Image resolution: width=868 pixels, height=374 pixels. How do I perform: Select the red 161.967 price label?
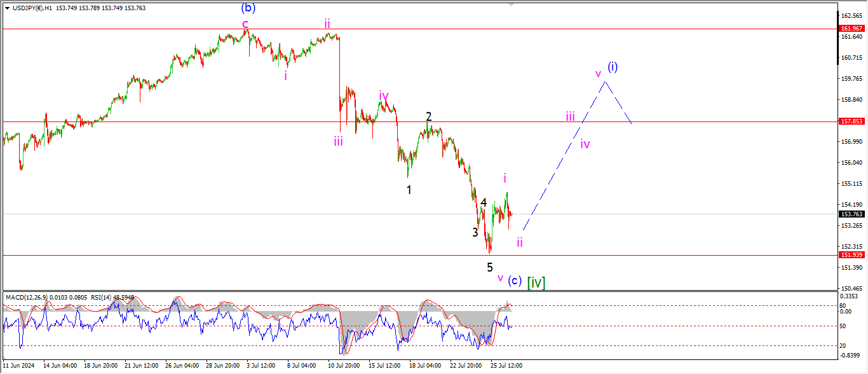pos(850,29)
